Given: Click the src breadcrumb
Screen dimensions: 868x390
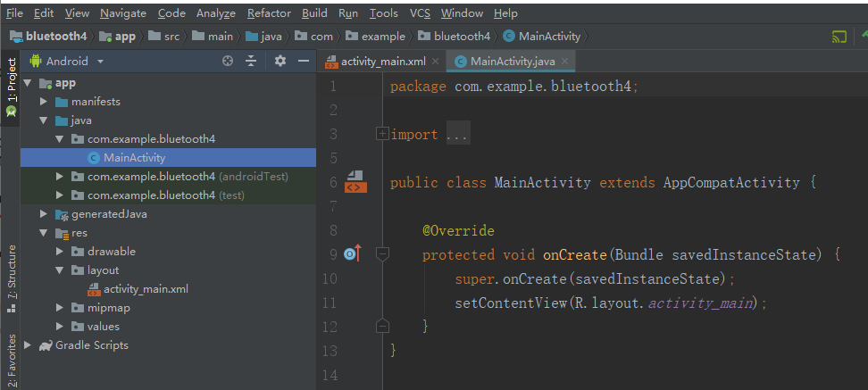Looking at the screenshot, I should pyautogui.click(x=163, y=37).
